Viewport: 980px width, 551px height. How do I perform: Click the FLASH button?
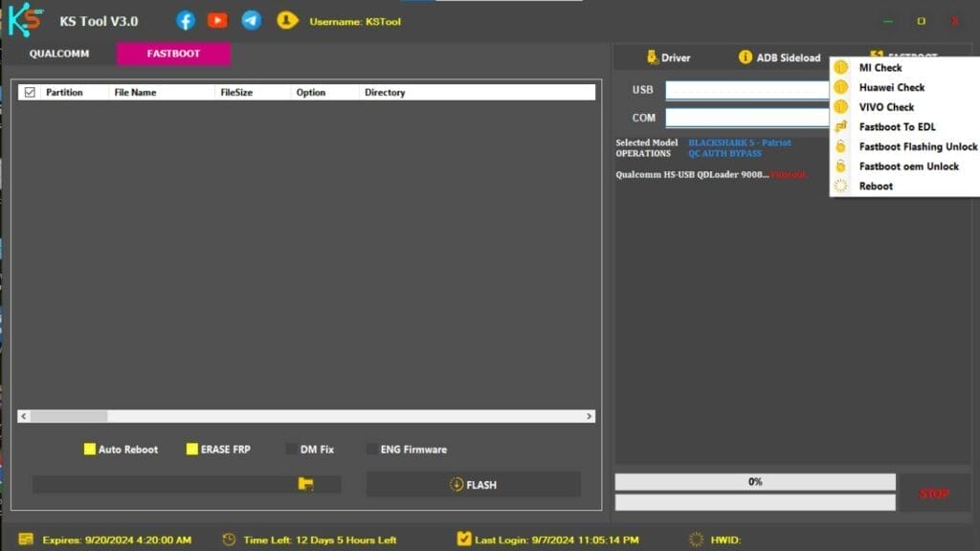[x=475, y=484]
